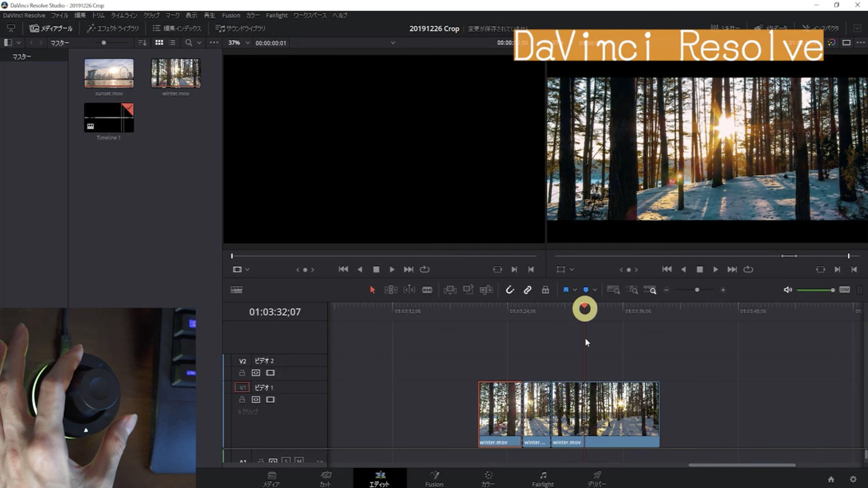This screenshot has height=488, width=868.
Task: Add a blue marker at playhead
Action: pyautogui.click(x=586, y=290)
